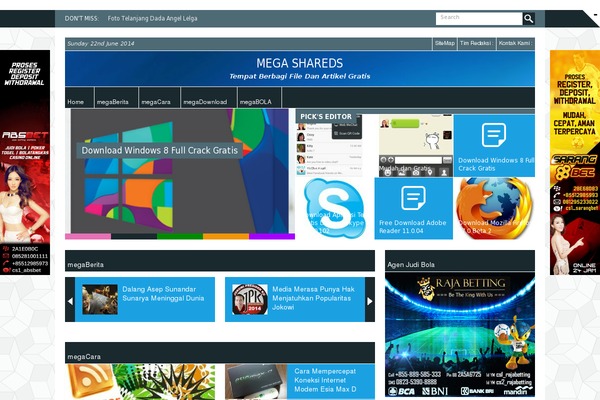Click the ABSBET left side banner
Screen dimensions: 600x400
pyautogui.click(x=25, y=162)
